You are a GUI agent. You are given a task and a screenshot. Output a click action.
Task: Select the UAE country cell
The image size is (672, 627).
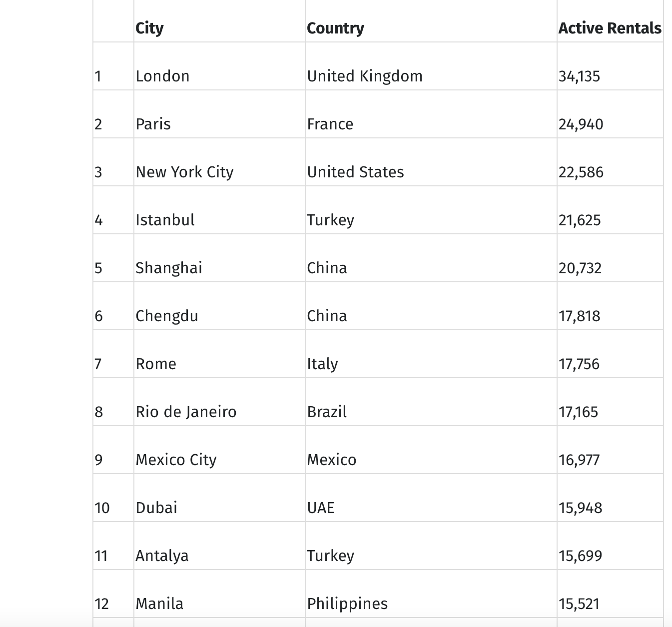[x=321, y=508]
